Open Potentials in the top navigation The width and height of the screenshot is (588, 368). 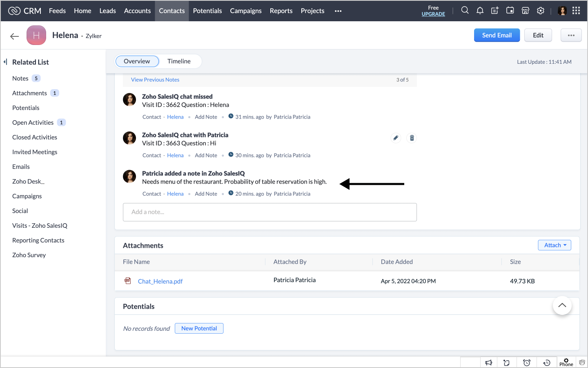[x=207, y=11]
